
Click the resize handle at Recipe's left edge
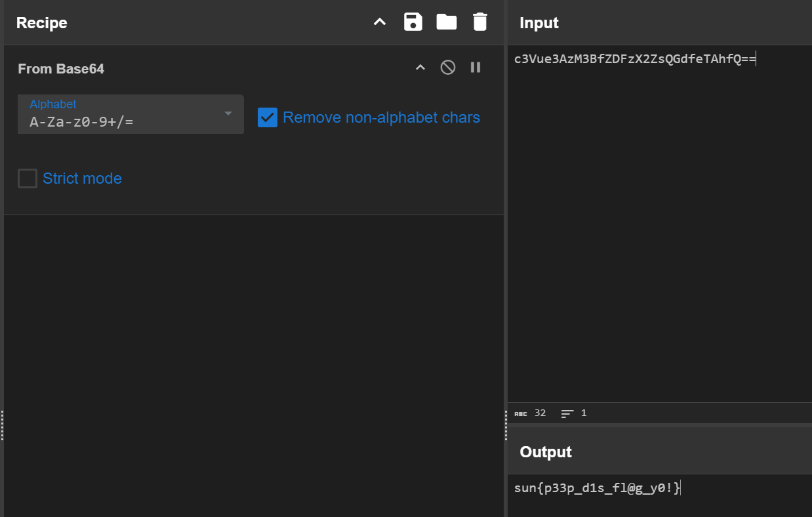click(x=2, y=425)
